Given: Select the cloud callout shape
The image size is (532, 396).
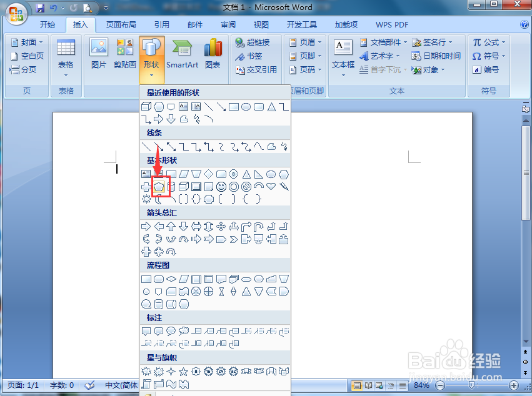Looking at the screenshot, I should [x=184, y=330].
